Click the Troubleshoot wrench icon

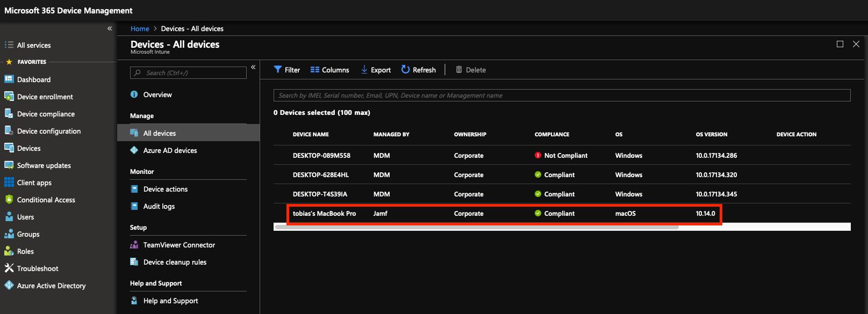[9, 268]
